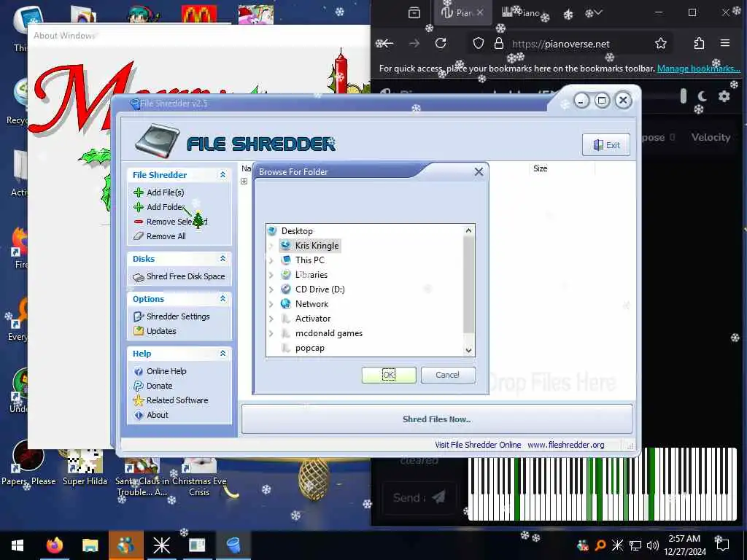The width and height of the screenshot is (747, 560).
Task: Collapse the File Shredder sidebar section
Action: (222, 175)
